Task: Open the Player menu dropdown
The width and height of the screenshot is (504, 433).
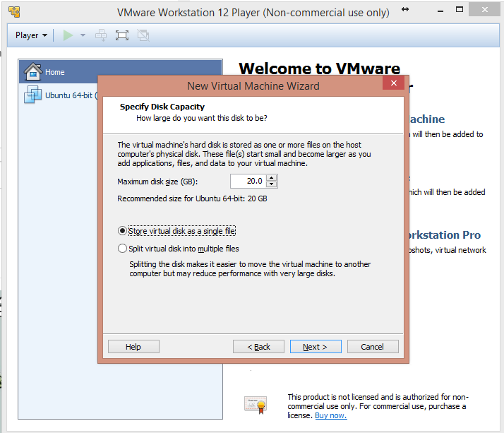Action: 31,35
